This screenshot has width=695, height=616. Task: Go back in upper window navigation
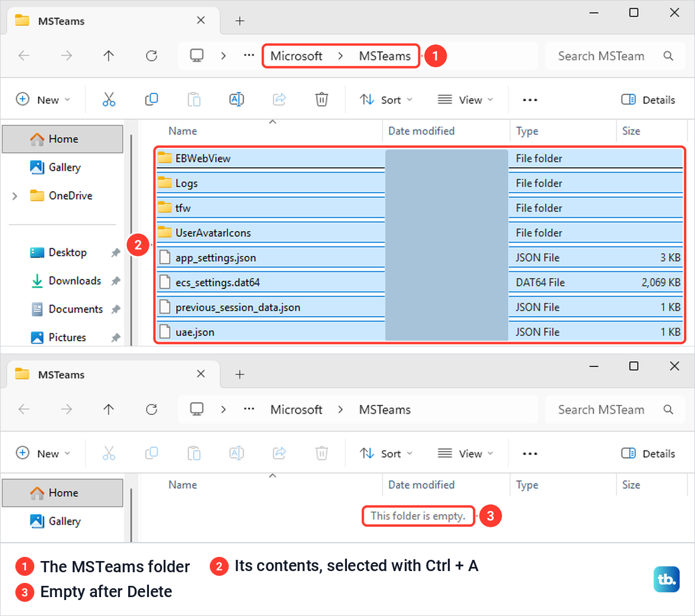click(x=24, y=56)
